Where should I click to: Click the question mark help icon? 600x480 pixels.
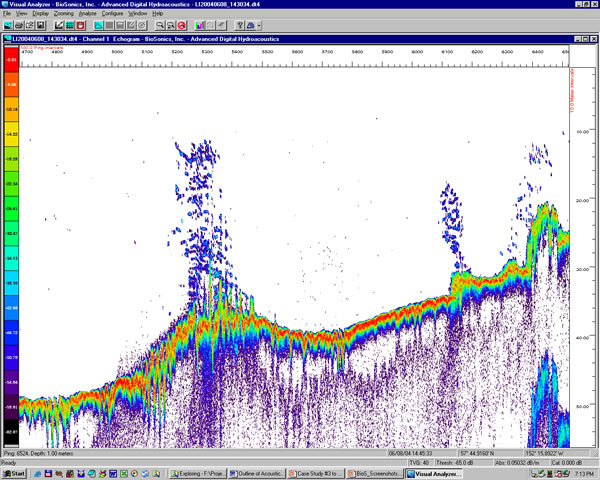point(241,24)
